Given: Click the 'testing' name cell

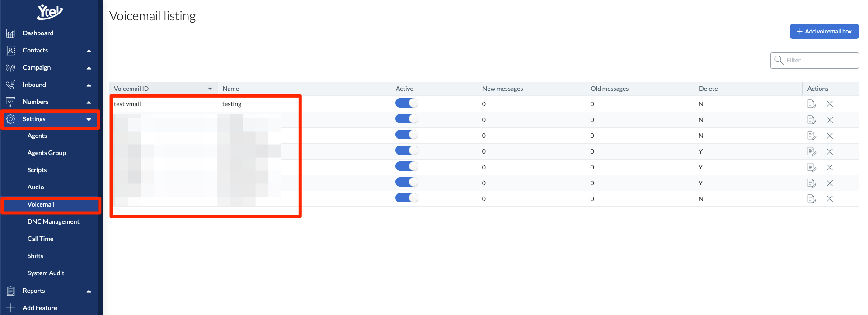Looking at the screenshot, I should [232, 104].
